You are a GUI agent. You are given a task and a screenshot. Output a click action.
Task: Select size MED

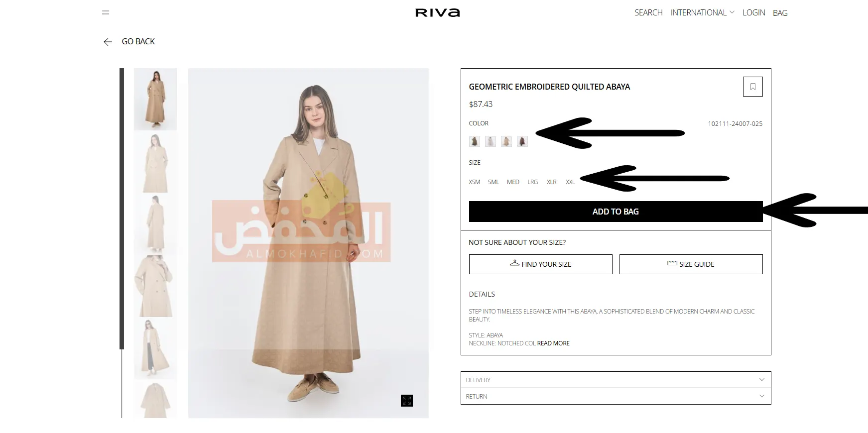[x=513, y=182]
